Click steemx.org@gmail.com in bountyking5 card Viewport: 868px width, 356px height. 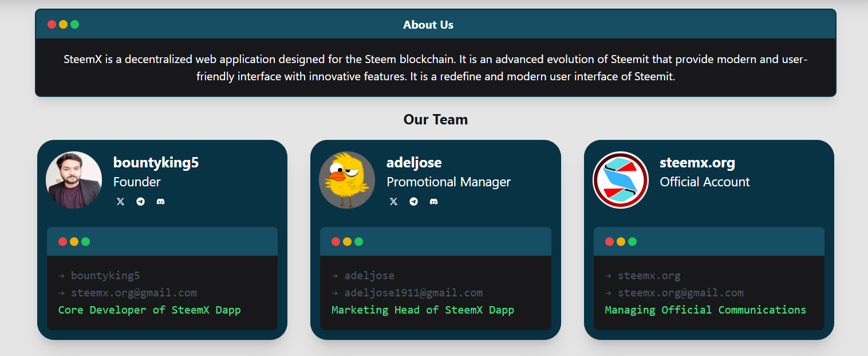134,293
